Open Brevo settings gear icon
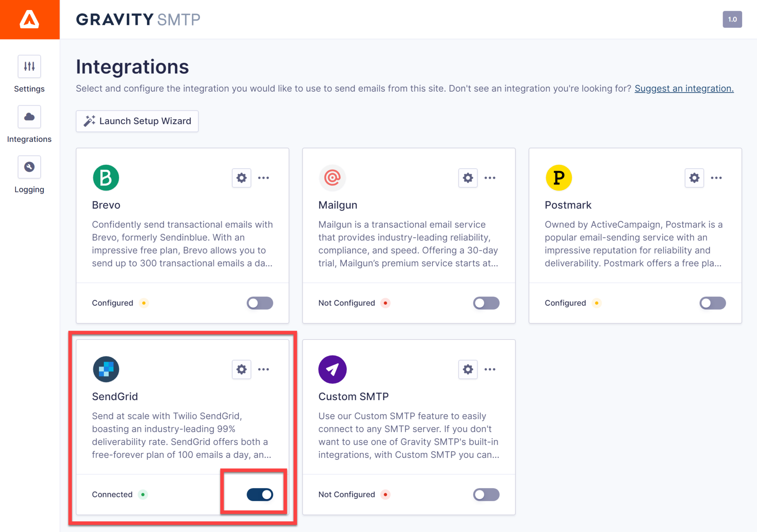This screenshot has height=532, width=757. coord(241,178)
